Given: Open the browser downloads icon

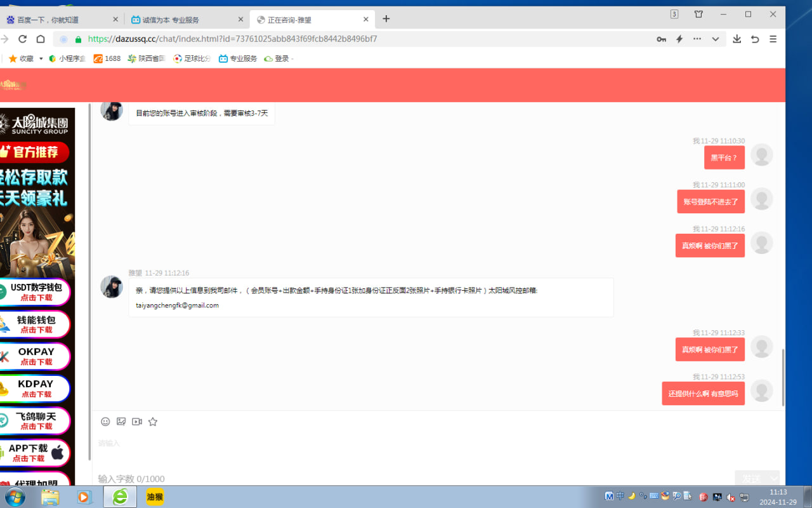Looking at the screenshot, I should 737,39.
